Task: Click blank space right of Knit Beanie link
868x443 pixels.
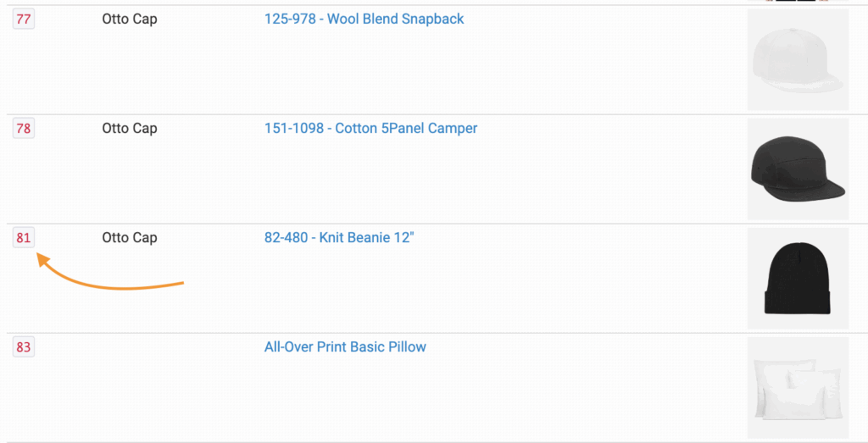Action: tap(576, 238)
